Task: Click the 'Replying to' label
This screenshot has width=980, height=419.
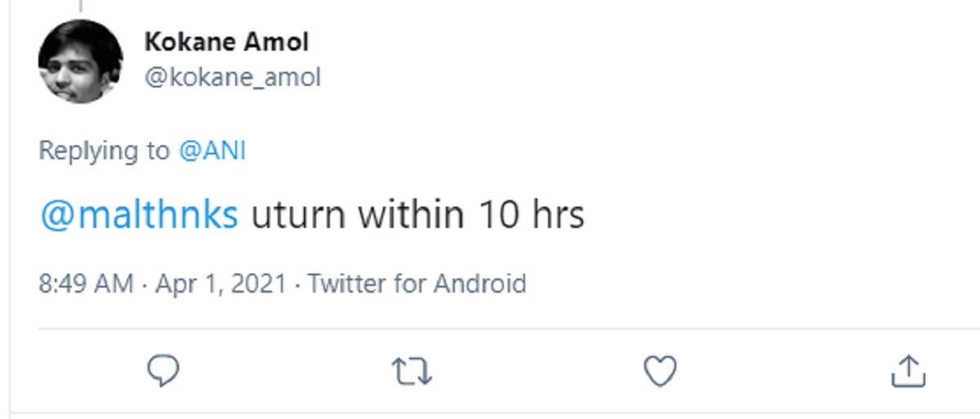Action: (105, 151)
